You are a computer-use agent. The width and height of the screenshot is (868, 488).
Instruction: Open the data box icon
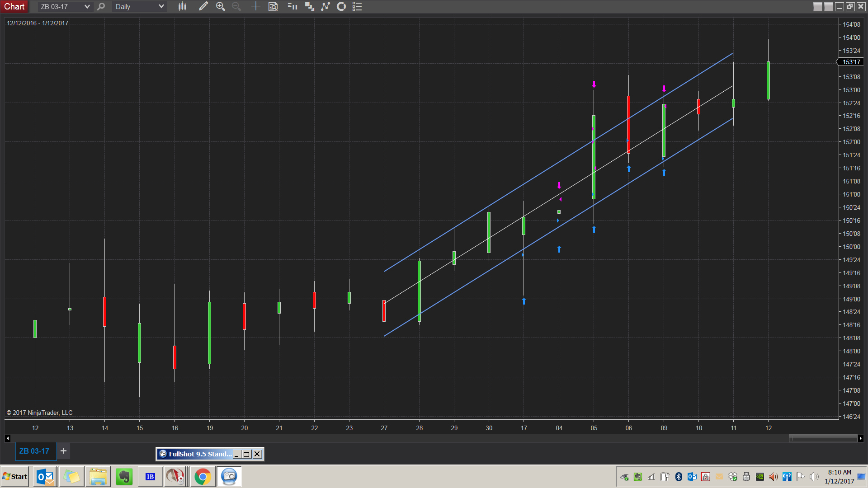(273, 6)
